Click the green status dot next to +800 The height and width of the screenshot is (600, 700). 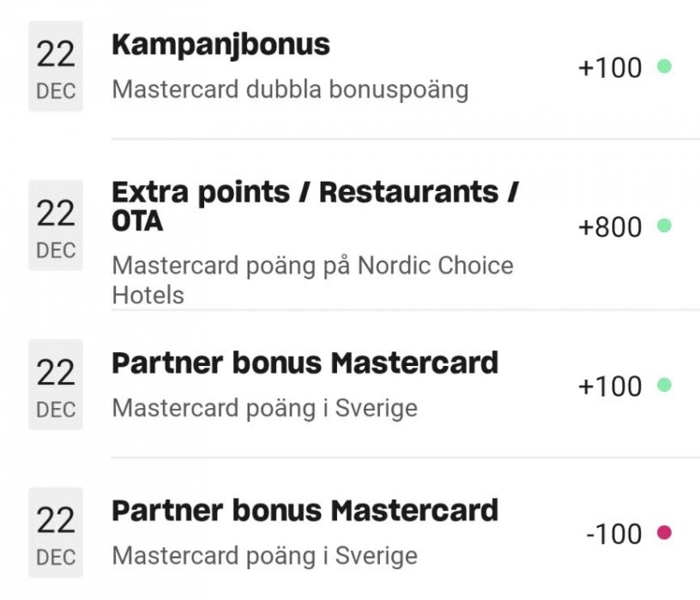(x=664, y=226)
